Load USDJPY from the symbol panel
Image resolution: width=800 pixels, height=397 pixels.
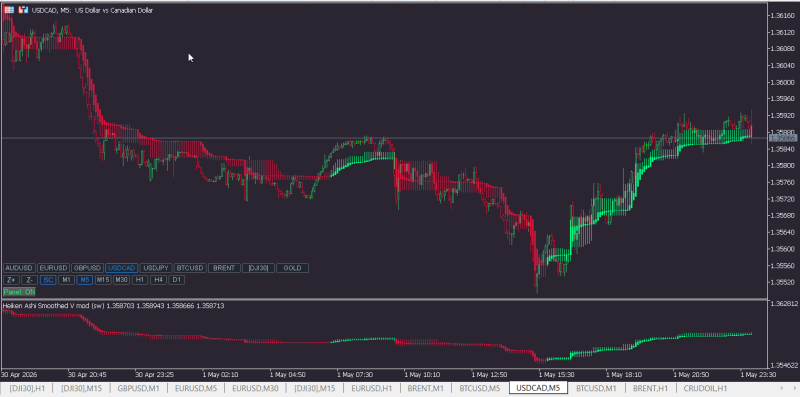(156, 268)
